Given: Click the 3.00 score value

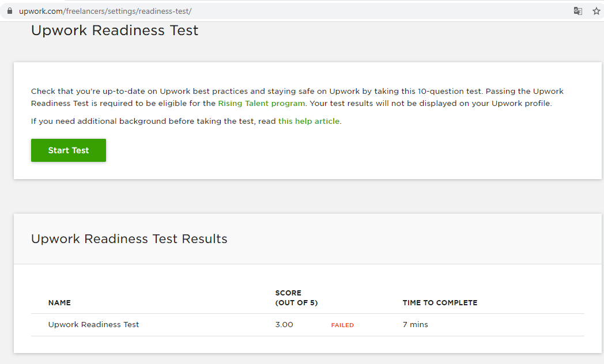Looking at the screenshot, I should [284, 325].
